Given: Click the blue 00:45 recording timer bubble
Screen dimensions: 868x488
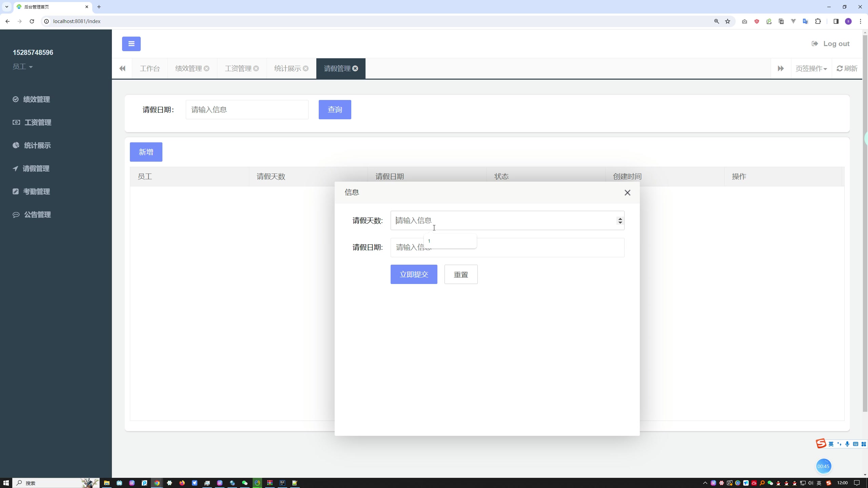Looking at the screenshot, I should [823, 466].
